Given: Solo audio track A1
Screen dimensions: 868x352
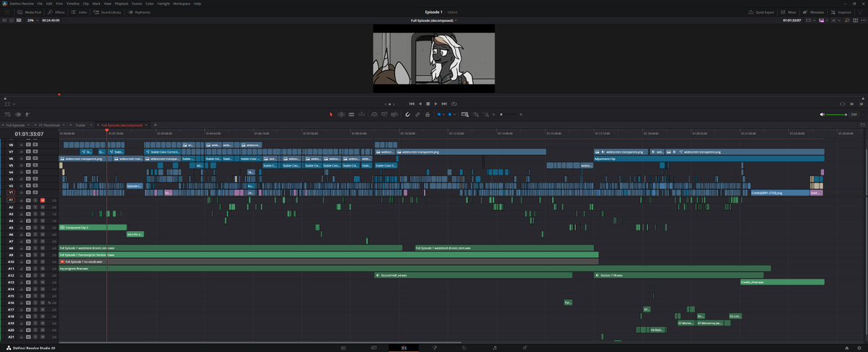Looking at the screenshot, I should click(35, 200).
